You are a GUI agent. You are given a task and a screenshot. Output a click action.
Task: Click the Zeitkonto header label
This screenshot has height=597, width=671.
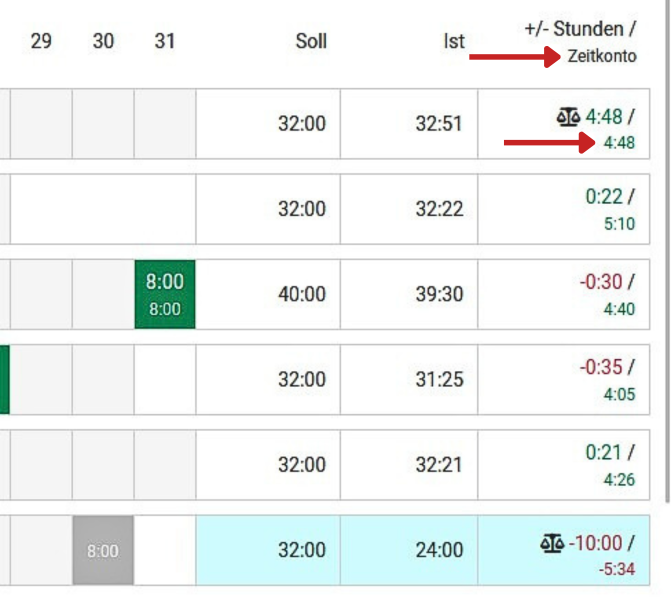click(x=602, y=56)
